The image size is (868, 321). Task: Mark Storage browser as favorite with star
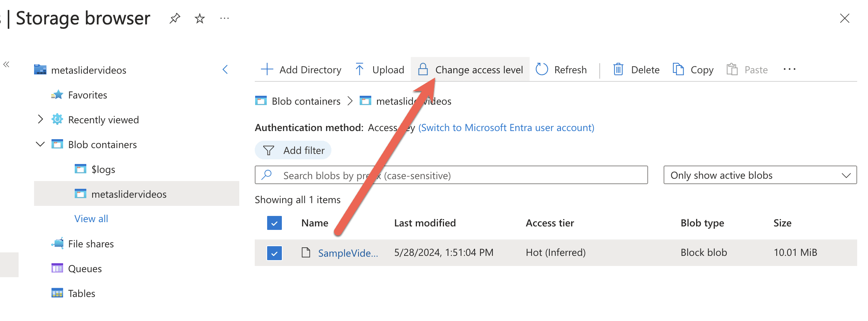coord(200,18)
